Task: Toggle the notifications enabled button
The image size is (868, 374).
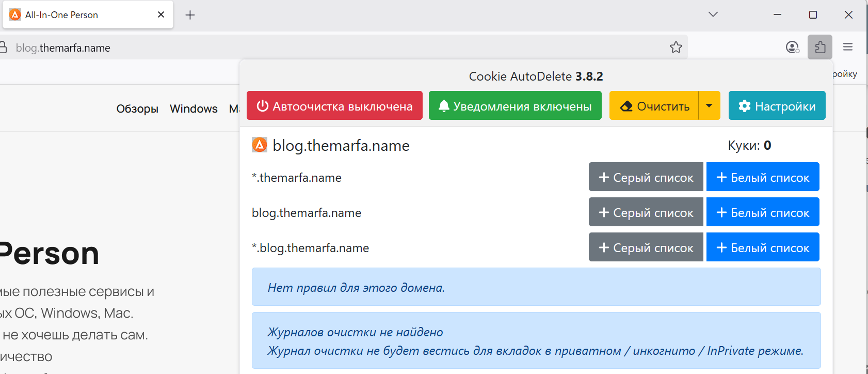Action: point(515,106)
